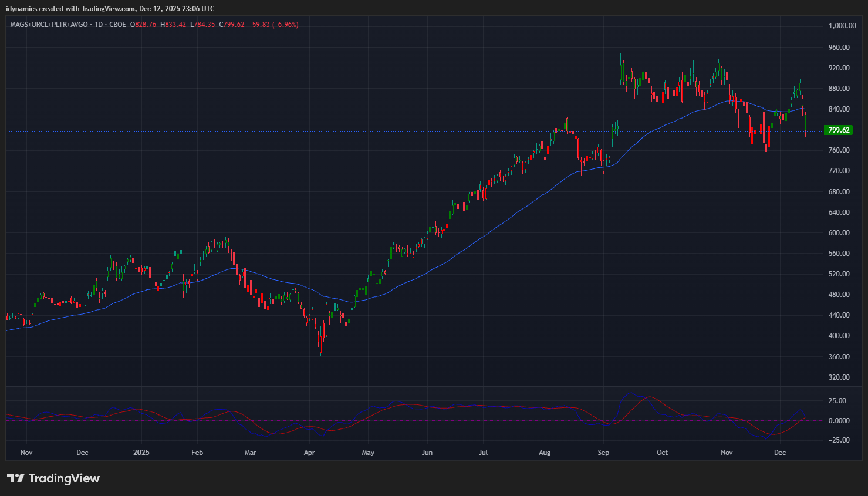Screen dimensions: 868x496
Task: Click the chart creator caption text at top
Action: pyautogui.click(x=110, y=9)
